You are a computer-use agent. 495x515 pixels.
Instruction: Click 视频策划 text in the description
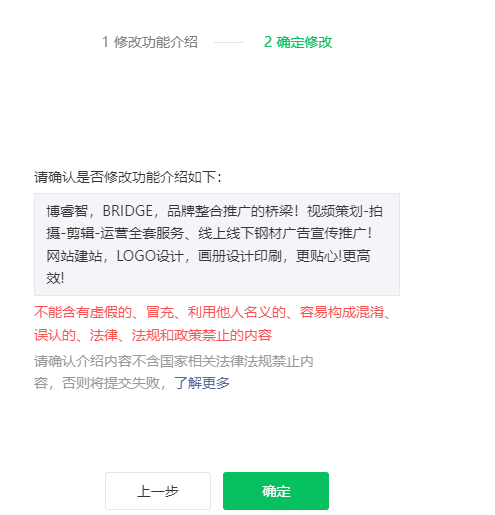[x=334, y=211]
